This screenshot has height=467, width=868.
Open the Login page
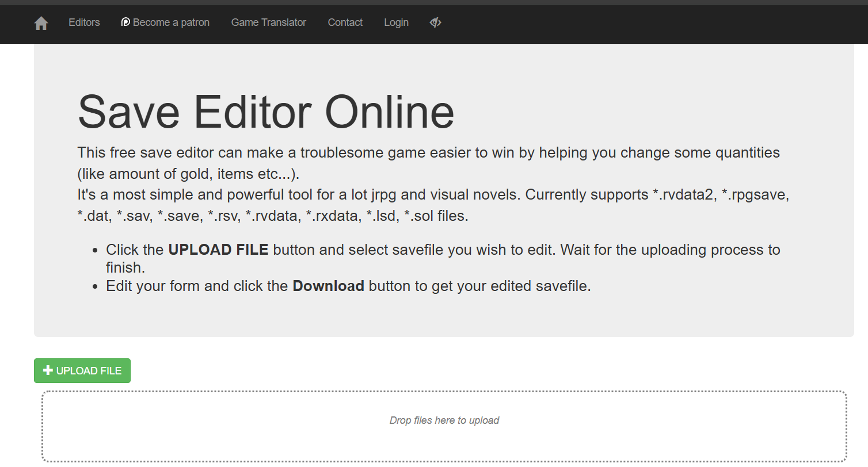(x=397, y=22)
